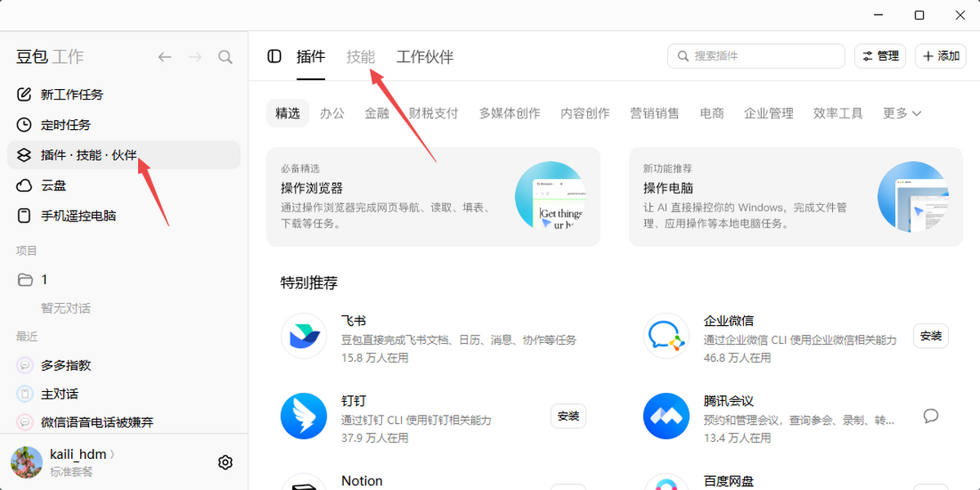Focus the 搜索插件 search field

(x=756, y=56)
